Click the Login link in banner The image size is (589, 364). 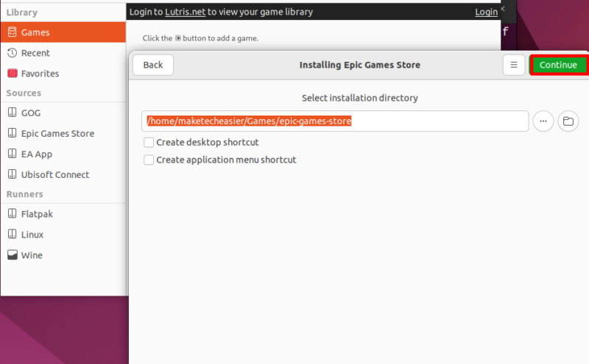click(x=486, y=12)
